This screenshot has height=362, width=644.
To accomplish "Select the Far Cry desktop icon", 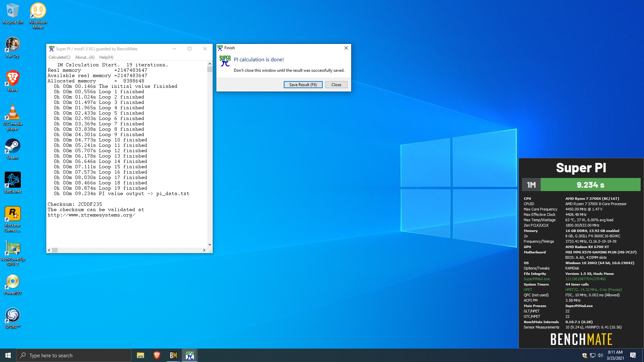I will 12,47.
